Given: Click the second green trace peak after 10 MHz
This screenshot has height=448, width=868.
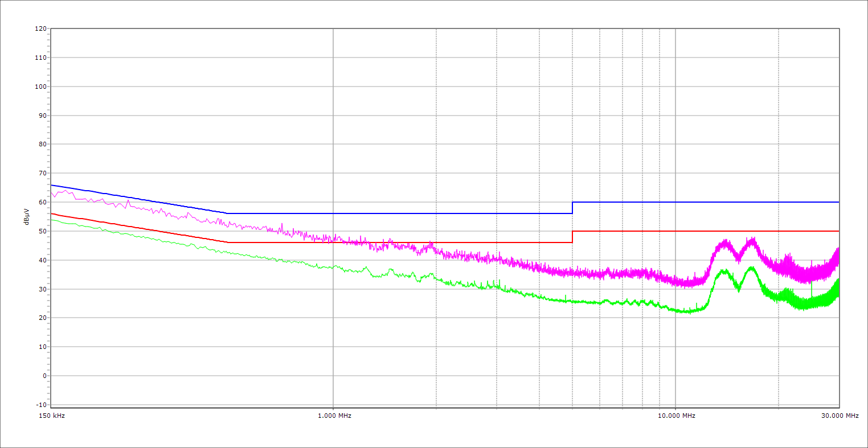Looking at the screenshot, I should [x=751, y=268].
